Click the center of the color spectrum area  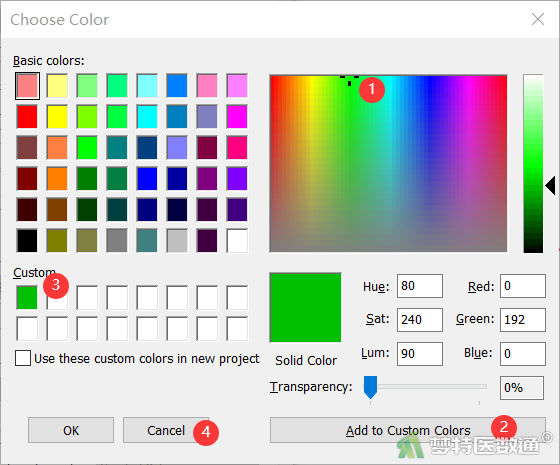(389, 164)
